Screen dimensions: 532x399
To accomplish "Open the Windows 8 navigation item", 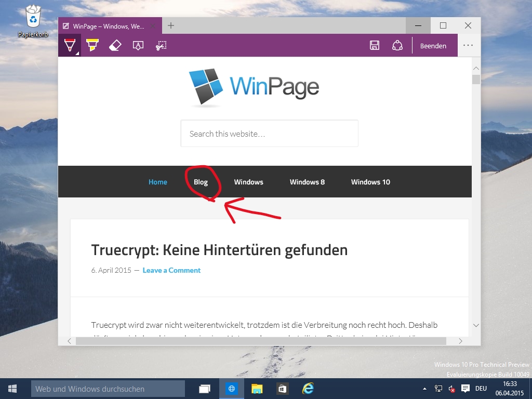I will (x=308, y=182).
